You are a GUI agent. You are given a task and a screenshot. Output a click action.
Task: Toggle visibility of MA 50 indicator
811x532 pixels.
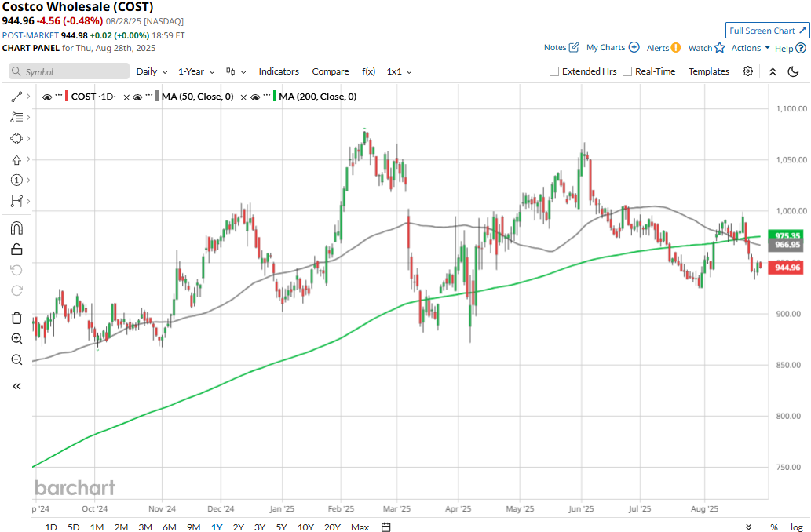pyautogui.click(x=137, y=97)
